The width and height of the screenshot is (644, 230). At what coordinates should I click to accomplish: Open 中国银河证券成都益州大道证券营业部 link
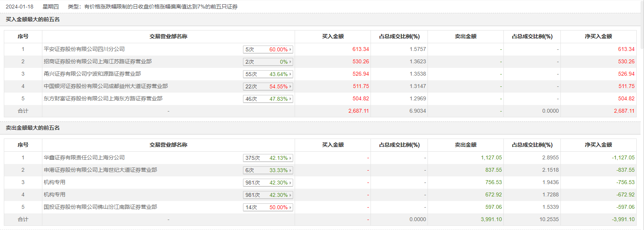click(x=106, y=86)
